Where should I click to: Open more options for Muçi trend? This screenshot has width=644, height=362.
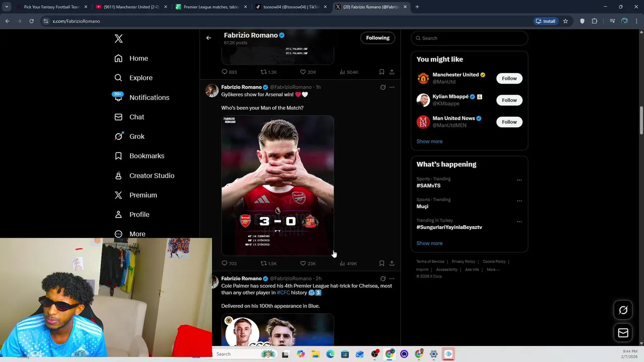(519, 201)
